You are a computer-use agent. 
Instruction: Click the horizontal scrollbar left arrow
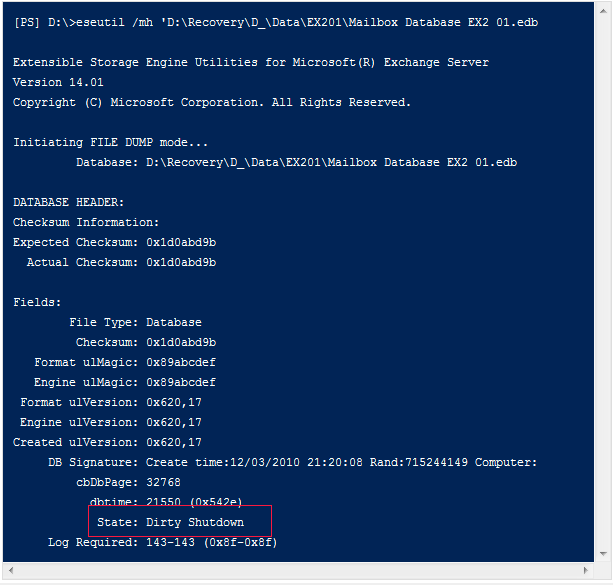11,571
